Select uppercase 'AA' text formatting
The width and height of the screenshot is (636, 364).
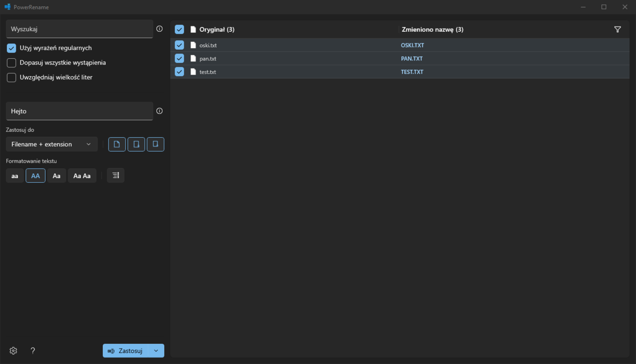tap(36, 176)
